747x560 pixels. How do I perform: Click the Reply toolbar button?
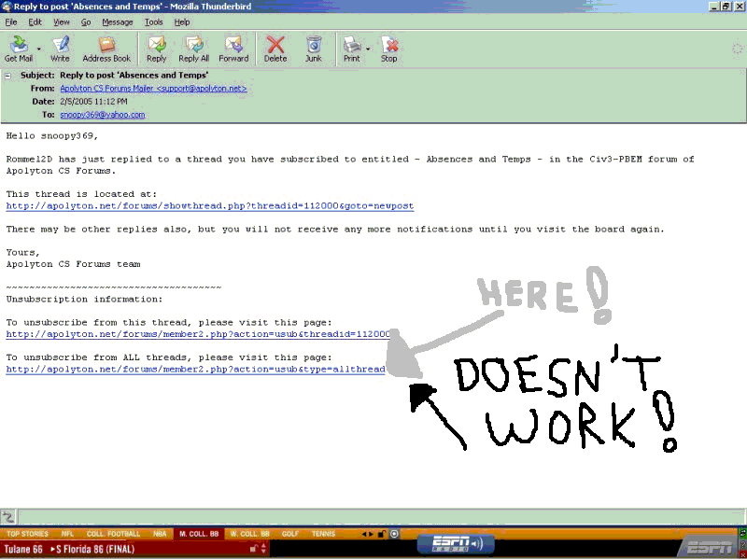coord(156,48)
